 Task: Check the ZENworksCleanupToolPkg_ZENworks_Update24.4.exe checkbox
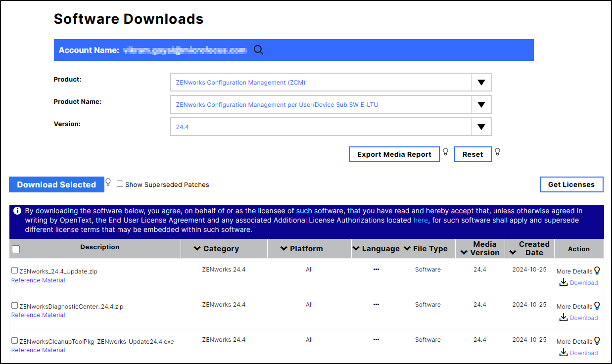click(x=14, y=341)
